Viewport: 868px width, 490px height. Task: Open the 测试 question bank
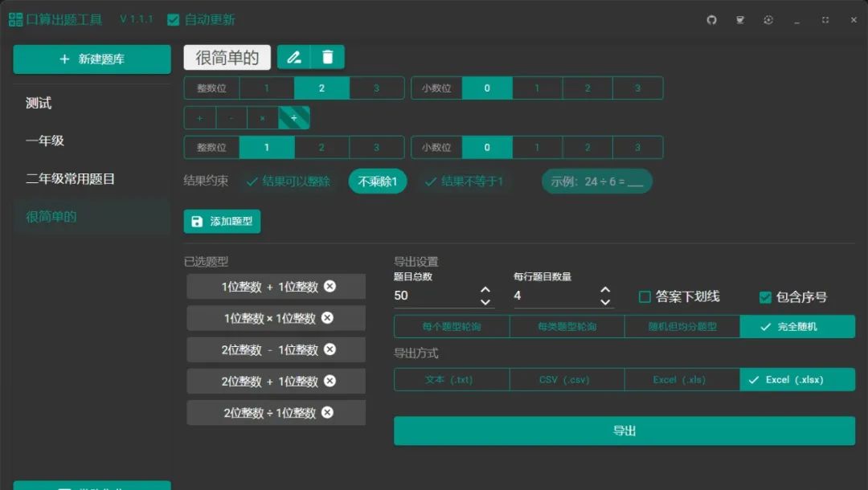[x=92, y=103]
